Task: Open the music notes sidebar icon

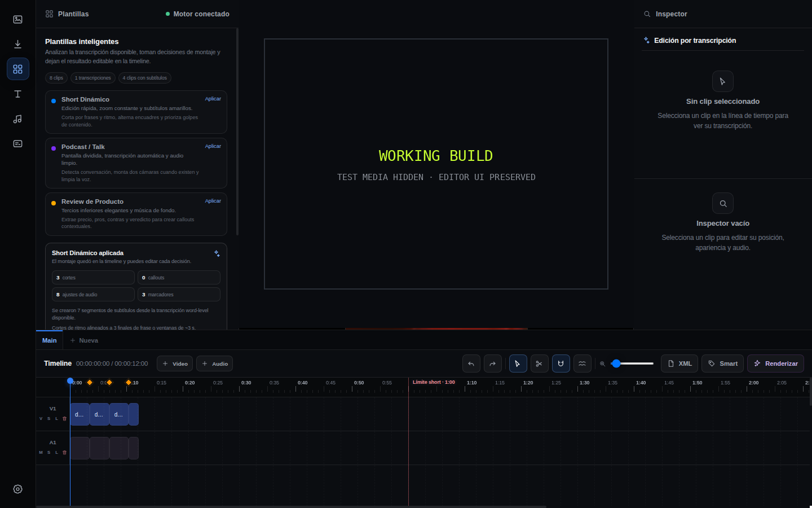Action: pos(17,119)
